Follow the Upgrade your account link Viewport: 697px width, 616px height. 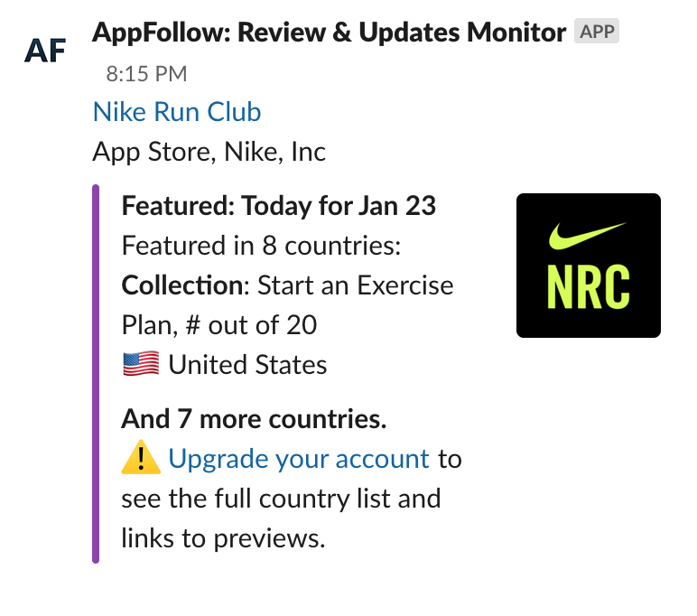coord(299,459)
